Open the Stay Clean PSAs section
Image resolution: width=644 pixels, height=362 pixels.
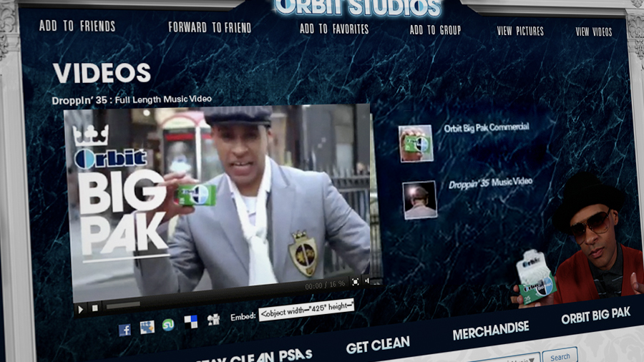click(255, 357)
